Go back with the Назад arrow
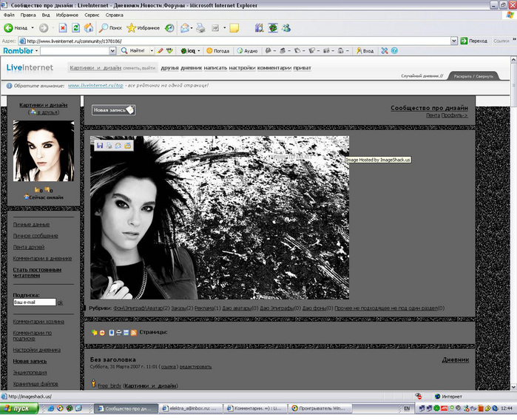The width and height of the screenshot is (517, 420). [16, 28]
